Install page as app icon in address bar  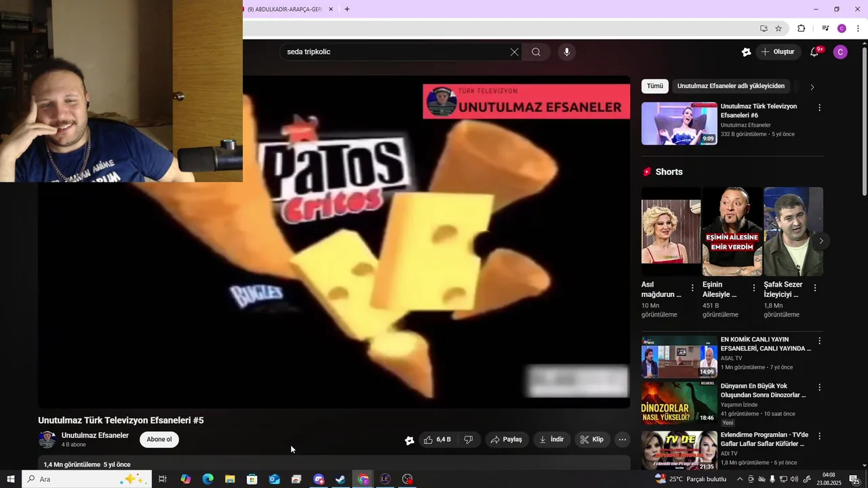764,28
